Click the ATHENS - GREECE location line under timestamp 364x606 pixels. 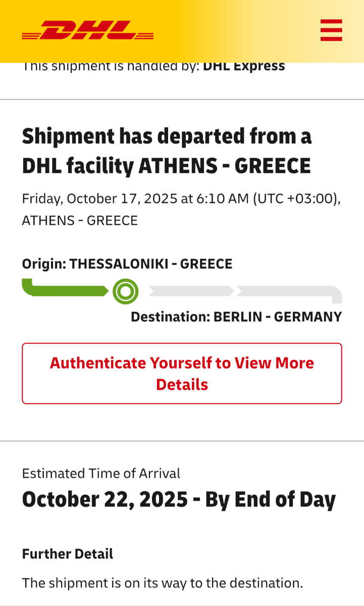pos(80,221)
